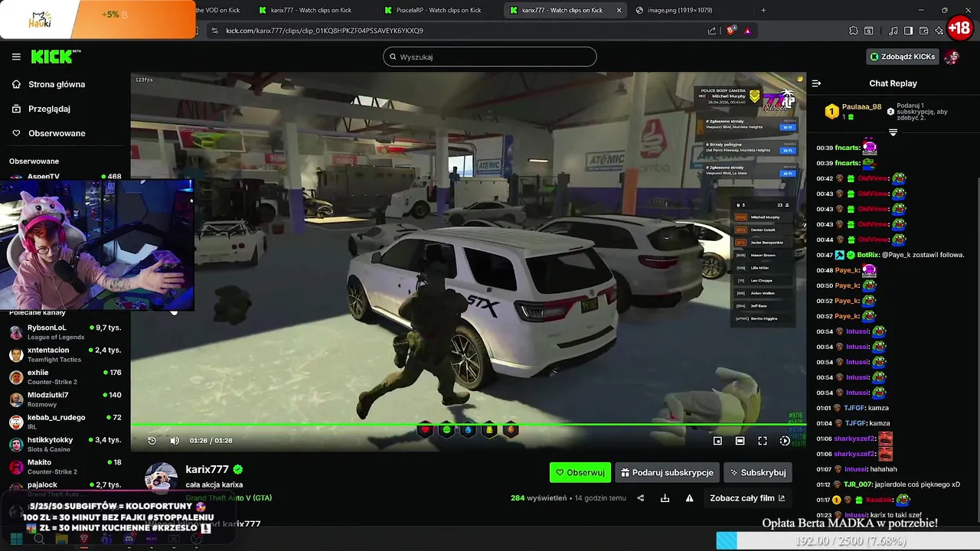This screenshot has width=980, height=551.
Task: Open Przeglądaj in the sidebar
Action: pyautogui.click(x=49, y=109)
